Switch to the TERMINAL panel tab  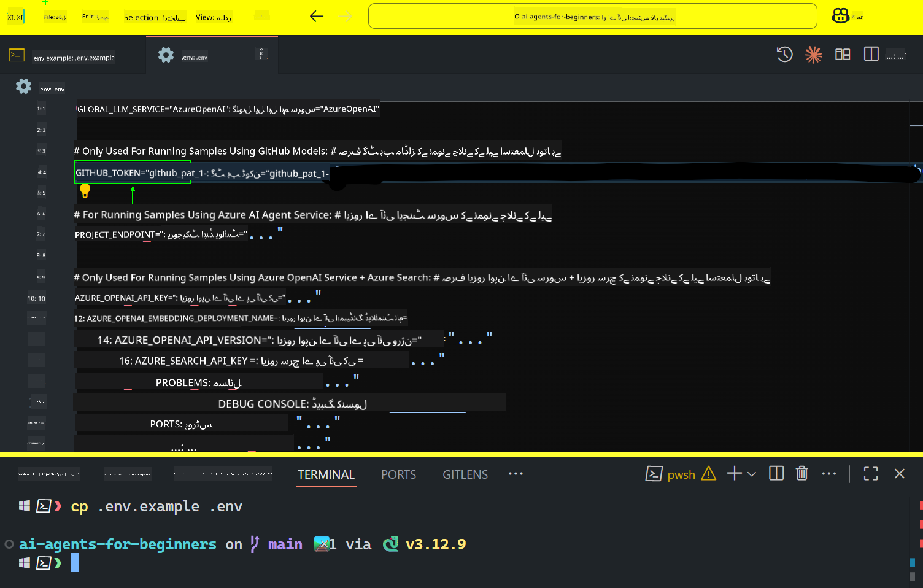click(x=326, y=474)
